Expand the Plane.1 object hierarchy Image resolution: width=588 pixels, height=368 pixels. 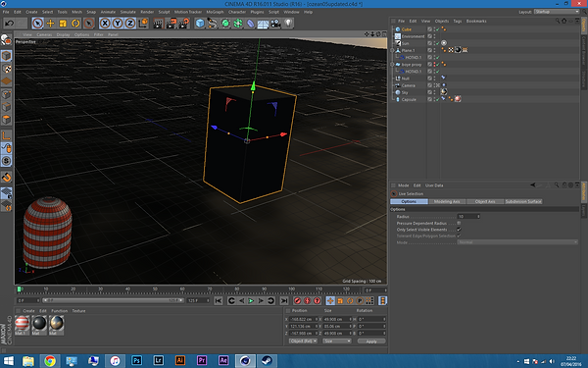click(392, 50)
